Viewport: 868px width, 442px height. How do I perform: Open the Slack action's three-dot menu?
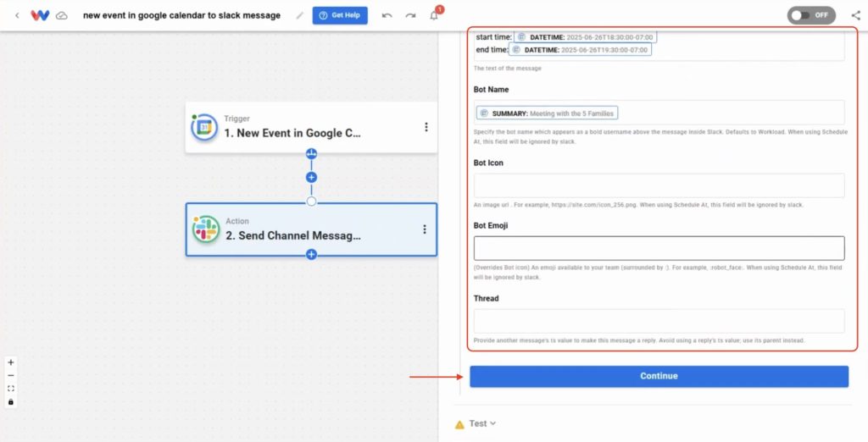pyautogui.click(x=425, y=229)
